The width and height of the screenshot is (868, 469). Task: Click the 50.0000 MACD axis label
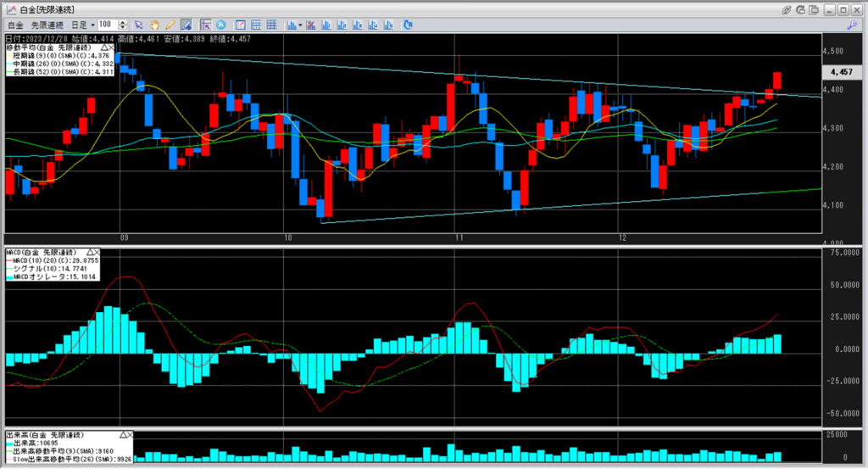click(844, 285)
